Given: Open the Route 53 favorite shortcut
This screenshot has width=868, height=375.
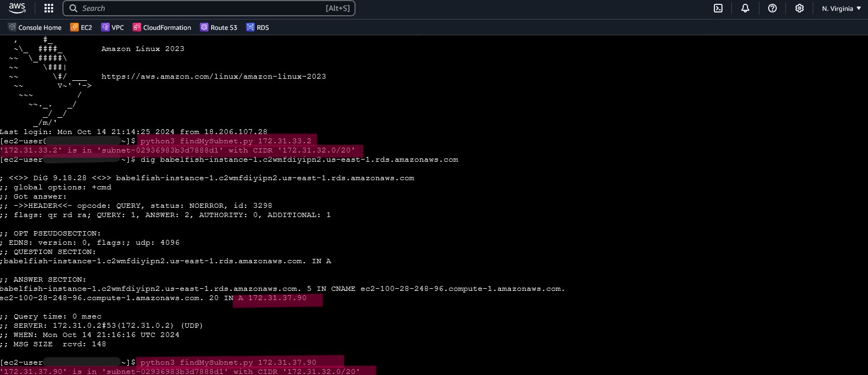Looking at the screenshot, I should pos(218,27).
